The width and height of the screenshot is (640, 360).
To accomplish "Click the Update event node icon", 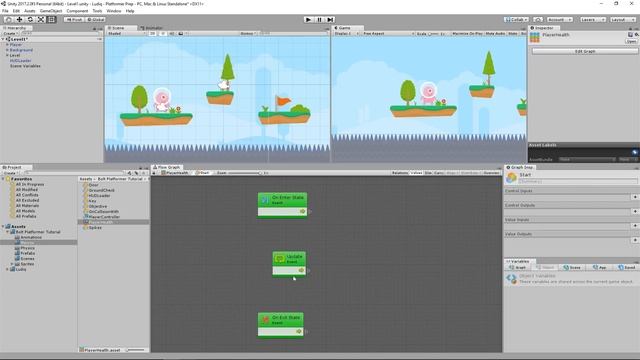I will [x=280, y=259].
